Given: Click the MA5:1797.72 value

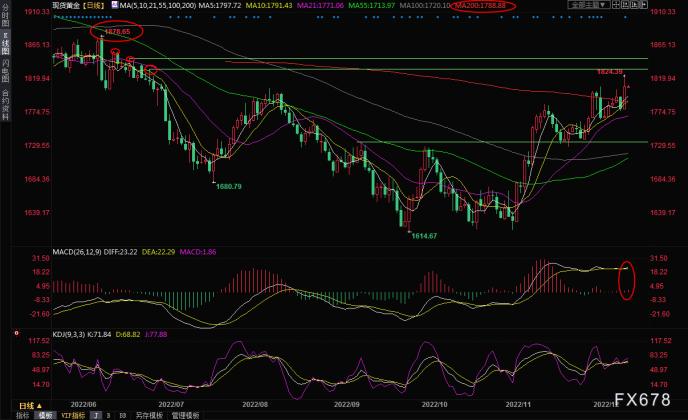Looking at the screenshot, I should click(x=220, y=5).
